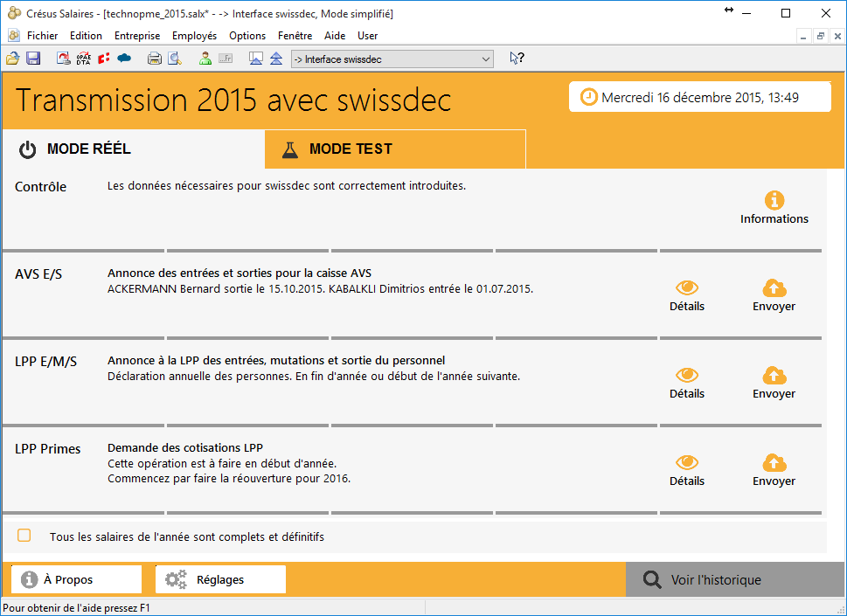Click 'Demande des cotisations LPP' heading

pos(185,447)
